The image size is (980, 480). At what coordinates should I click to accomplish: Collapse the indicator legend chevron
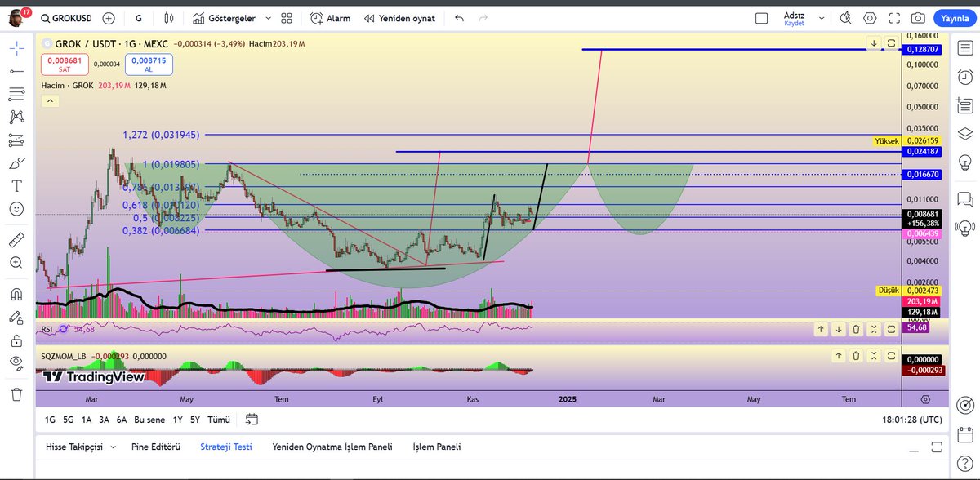(x=48, y=100)
